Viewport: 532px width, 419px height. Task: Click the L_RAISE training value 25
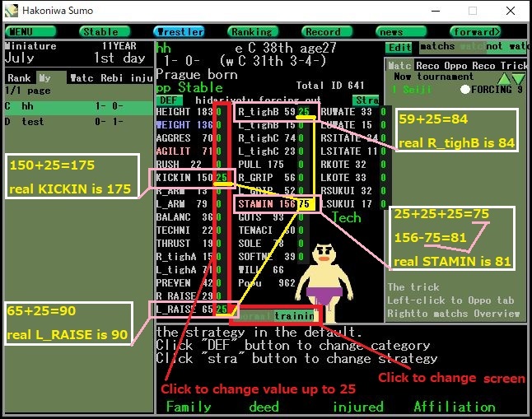coord(222,309)
